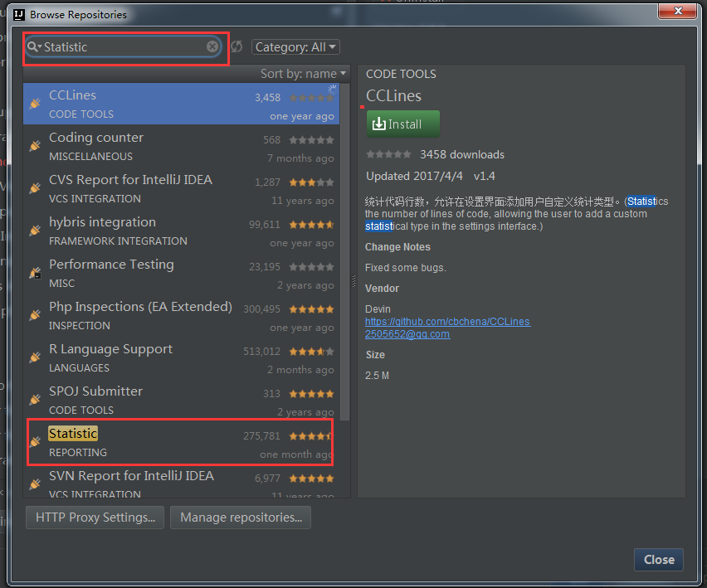The image size is (707, 588).
Task: Open the Category: All dropdown
Action: click(295, 47)
